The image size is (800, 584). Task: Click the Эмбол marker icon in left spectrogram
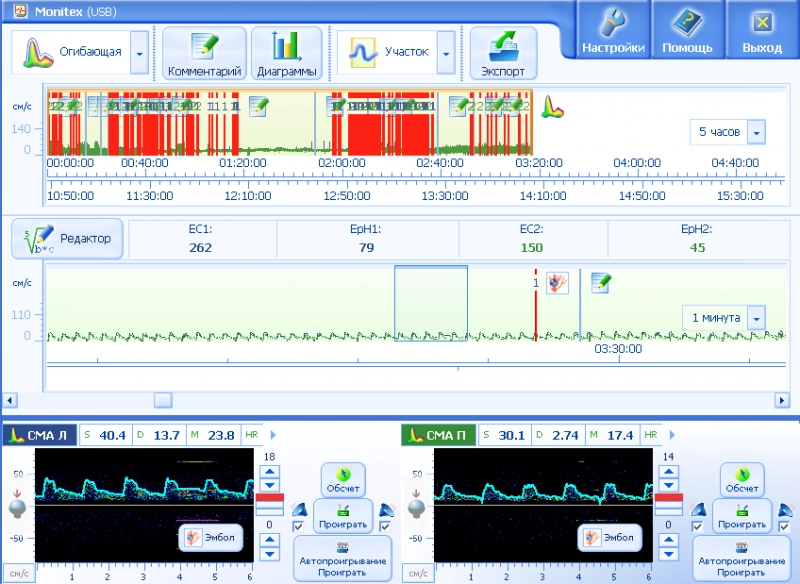(x=211, y=538)
